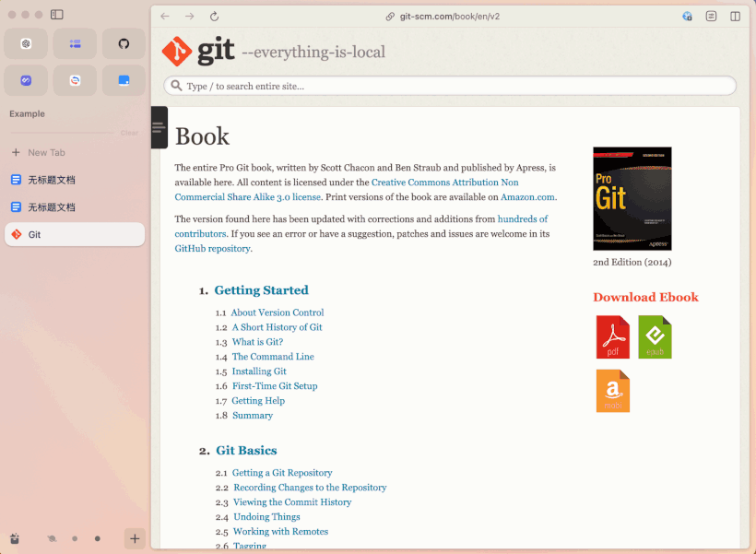The image size is (756, 554).
Task: Reload the page with the refresh icon
Action: pos(215,17)
